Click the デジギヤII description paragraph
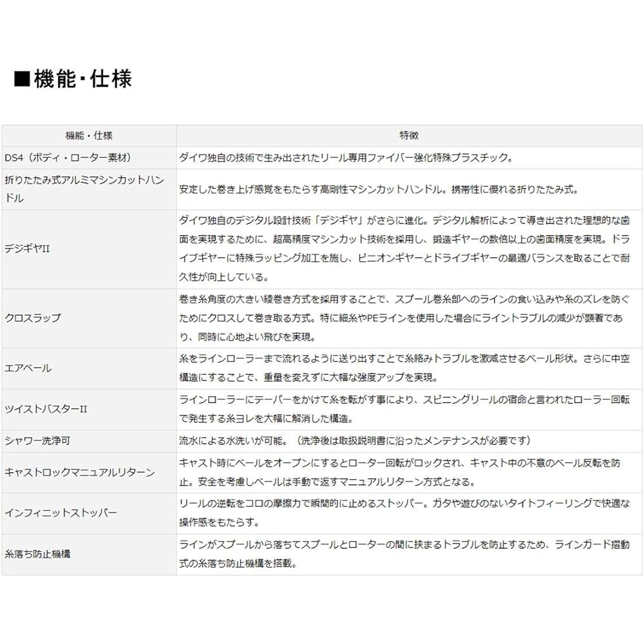The image size is (644, 644). pyautogui.click(x=404, y=249)
